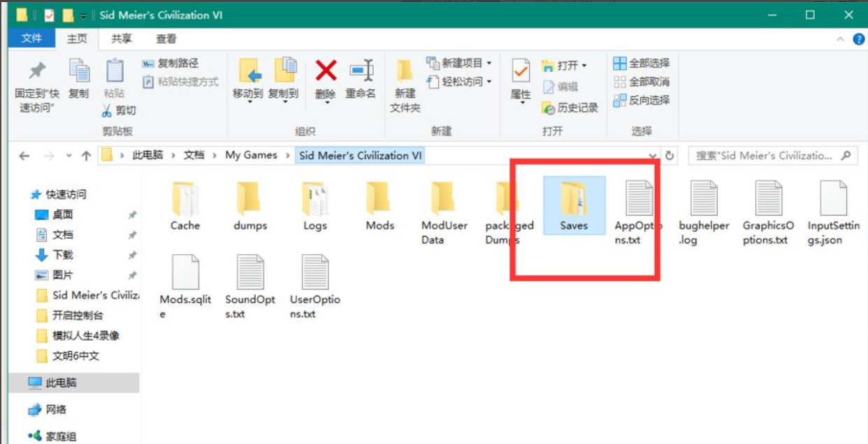Open the quick access toolbar customize dropdown
Screen dimensions: 868x444
point(83,15)
